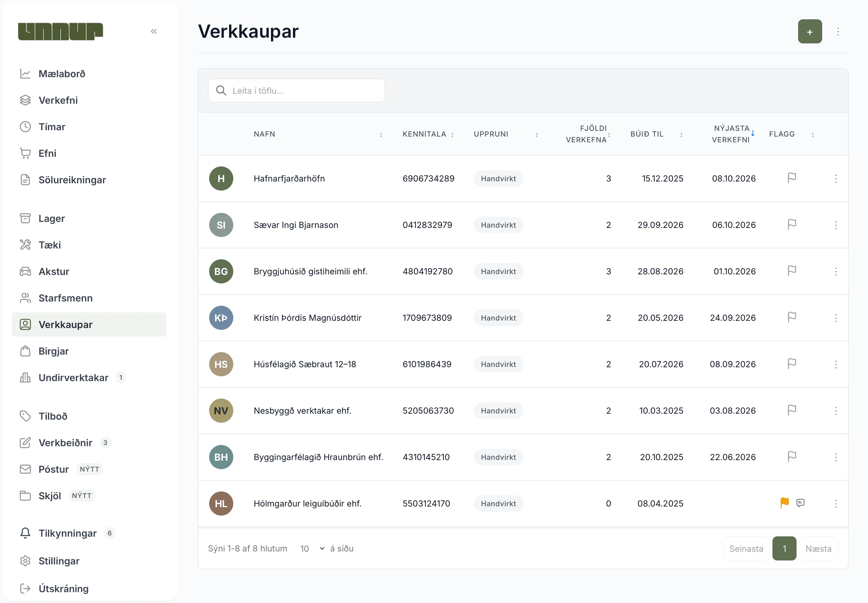Click the green plus add button
This screenshot has height=603, width=868.
coord(810,31)
